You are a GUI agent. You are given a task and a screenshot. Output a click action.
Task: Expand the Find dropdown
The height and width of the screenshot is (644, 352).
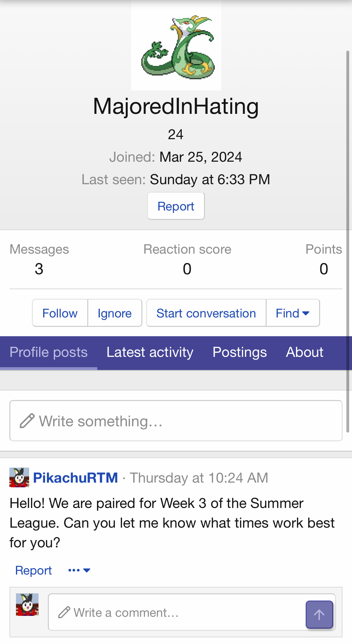(292, 313)
